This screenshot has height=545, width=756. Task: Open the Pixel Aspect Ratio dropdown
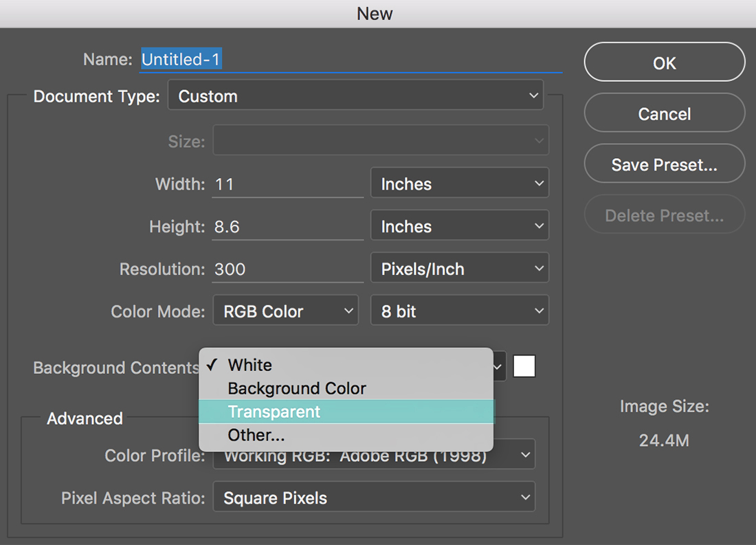coord(374,497)
